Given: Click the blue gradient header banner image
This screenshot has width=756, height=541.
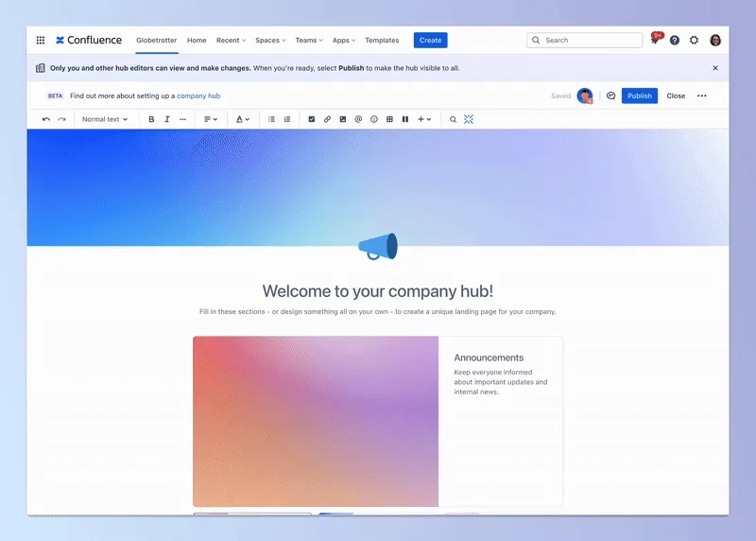Looking at the screenshot, I should (378, 187).
